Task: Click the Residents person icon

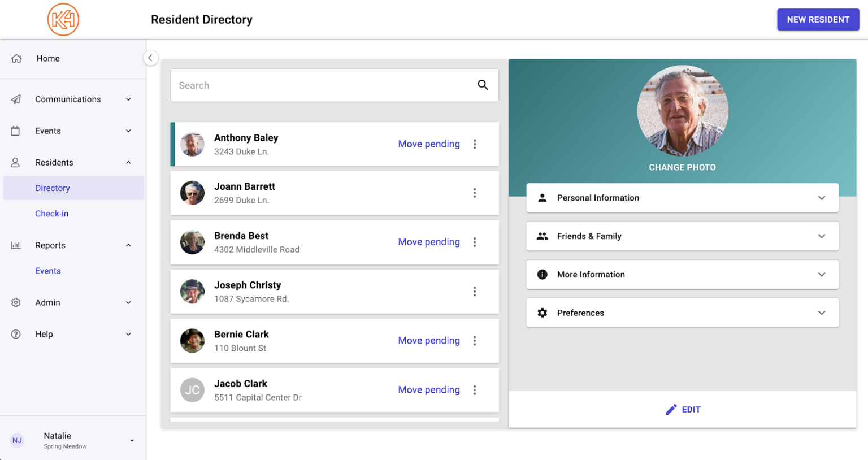Action: 16,162
